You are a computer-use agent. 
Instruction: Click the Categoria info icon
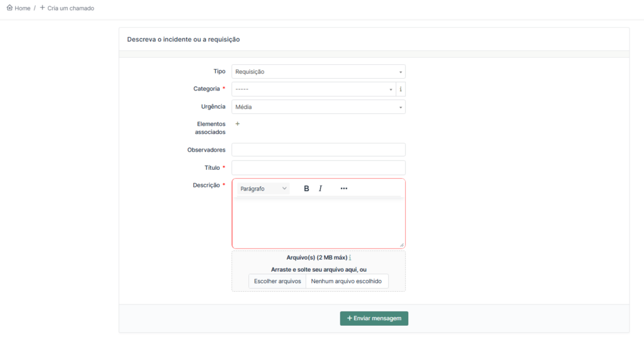pos(401,89)
